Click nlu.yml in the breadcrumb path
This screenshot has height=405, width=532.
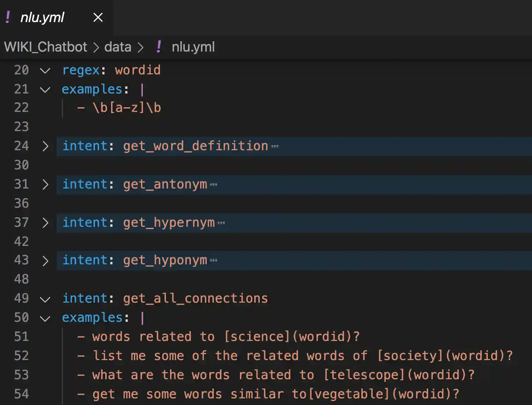(x=193, y=47)
